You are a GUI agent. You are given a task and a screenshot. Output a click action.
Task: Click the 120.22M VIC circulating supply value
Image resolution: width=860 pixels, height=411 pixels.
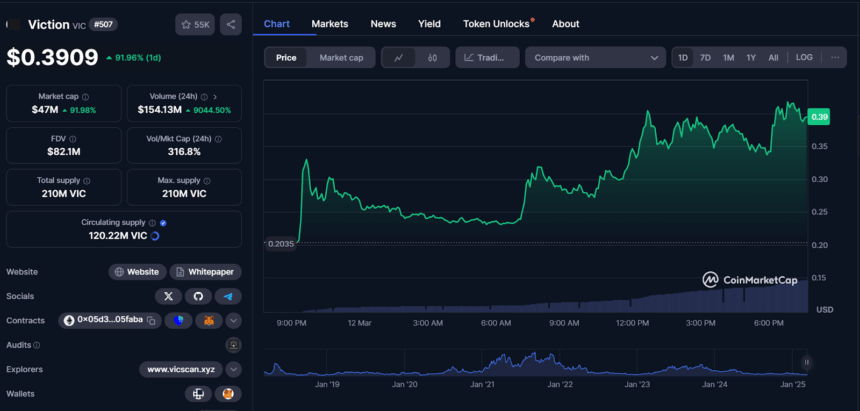click(x=118, y=236)
